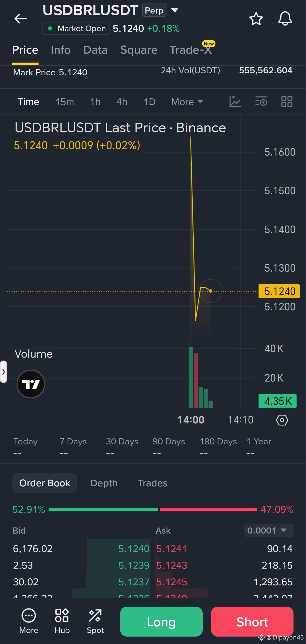The image size is (306, 644).
Task: Tap the green Long button
Action: [161, 622]
